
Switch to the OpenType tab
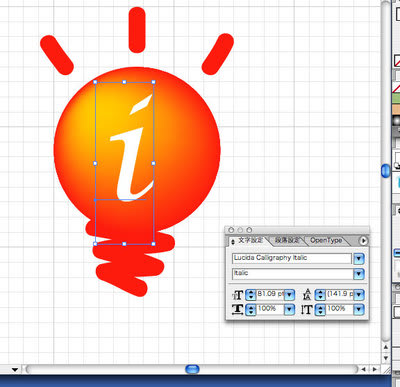326,240
